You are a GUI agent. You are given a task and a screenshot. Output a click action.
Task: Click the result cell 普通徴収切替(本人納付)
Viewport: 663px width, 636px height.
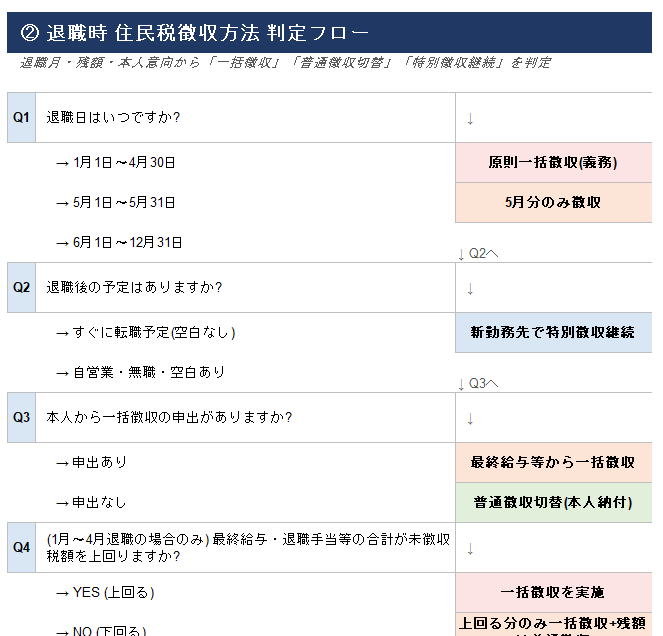[x=553, y=503]
